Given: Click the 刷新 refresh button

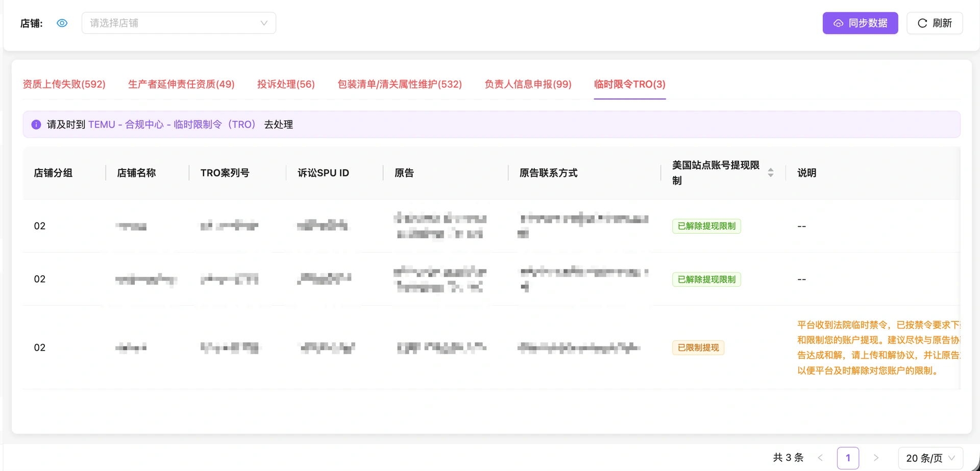Looking at the screenshot, I should click(x=935, y=23).
